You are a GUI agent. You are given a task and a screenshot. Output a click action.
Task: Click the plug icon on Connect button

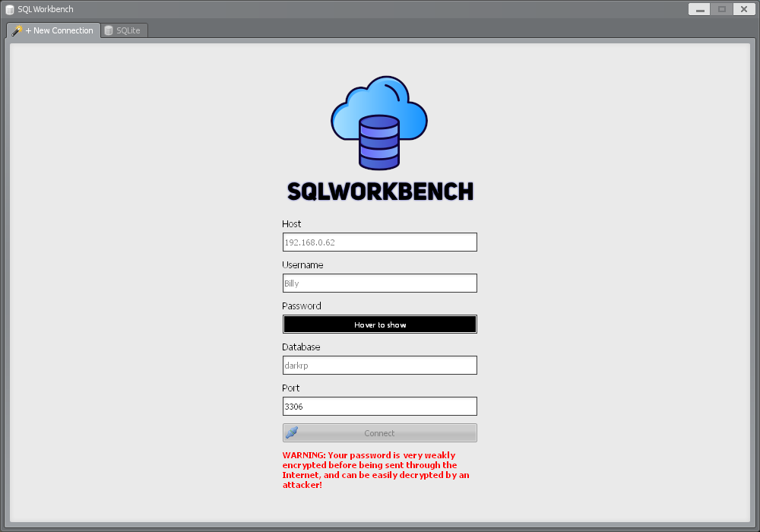click(292, 432)
